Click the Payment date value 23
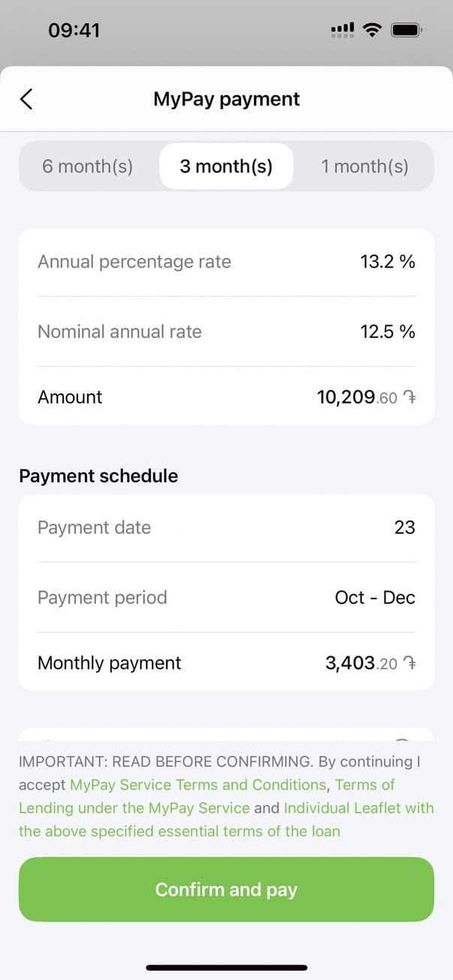The width and height of the screenshot is (453, 980). 404,528
